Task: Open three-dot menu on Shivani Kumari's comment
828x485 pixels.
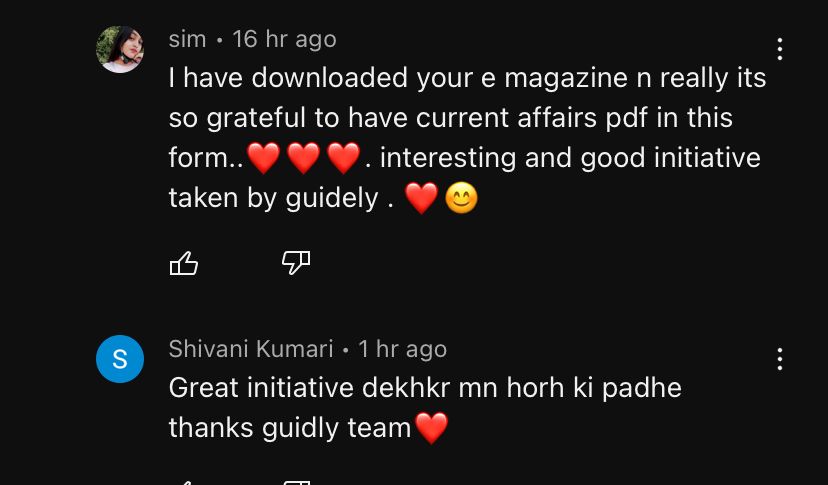Action: coord(779,359)
